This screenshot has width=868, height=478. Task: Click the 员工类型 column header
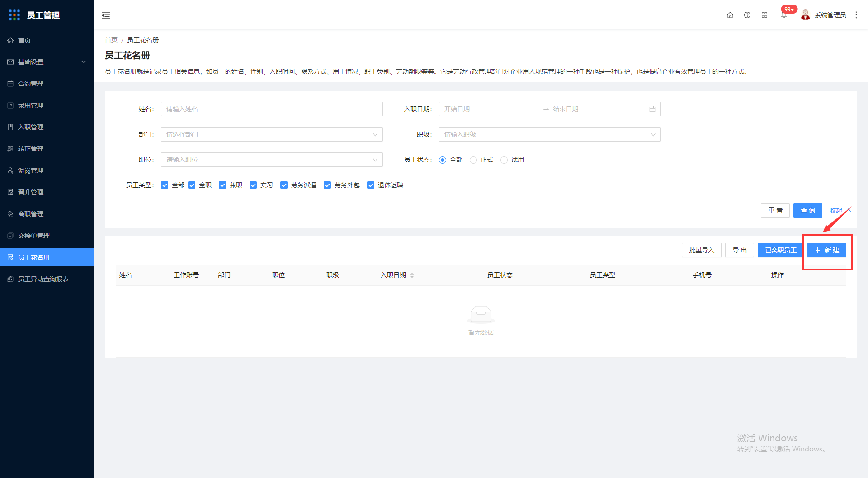603,275
